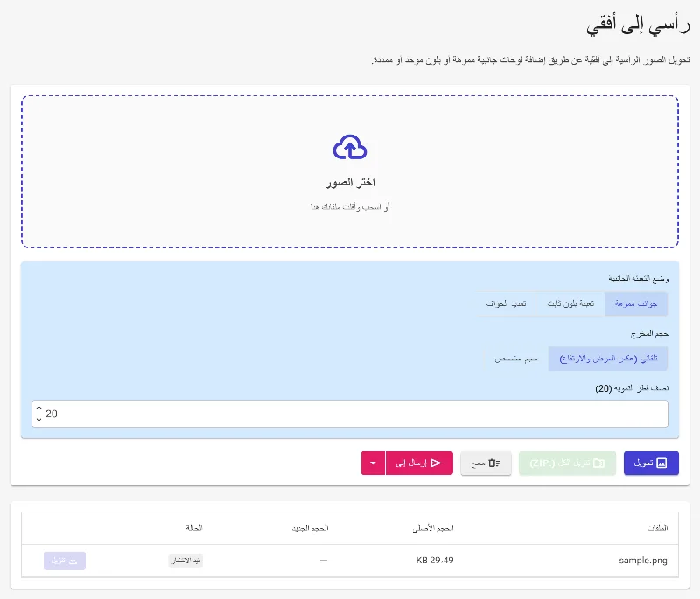Choose the حجم مخصص custom size option
700x599 pixels.
(x=516, y=359)
